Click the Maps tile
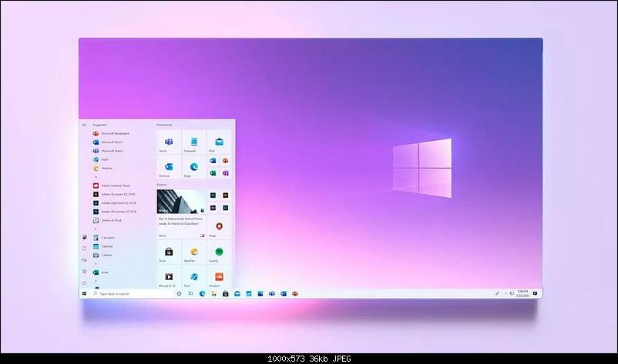 219,227
